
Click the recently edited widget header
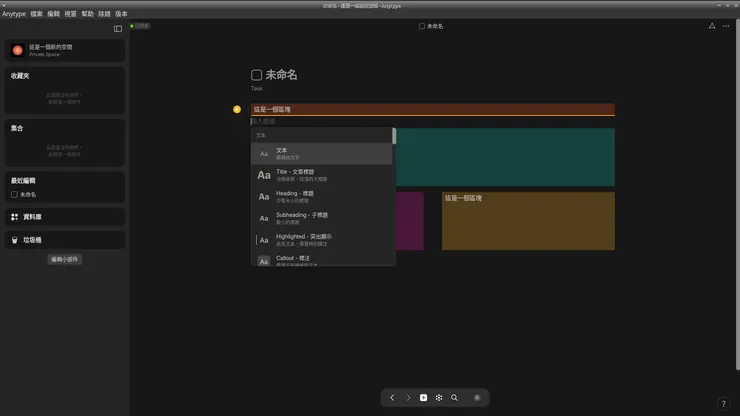(23, 180)
